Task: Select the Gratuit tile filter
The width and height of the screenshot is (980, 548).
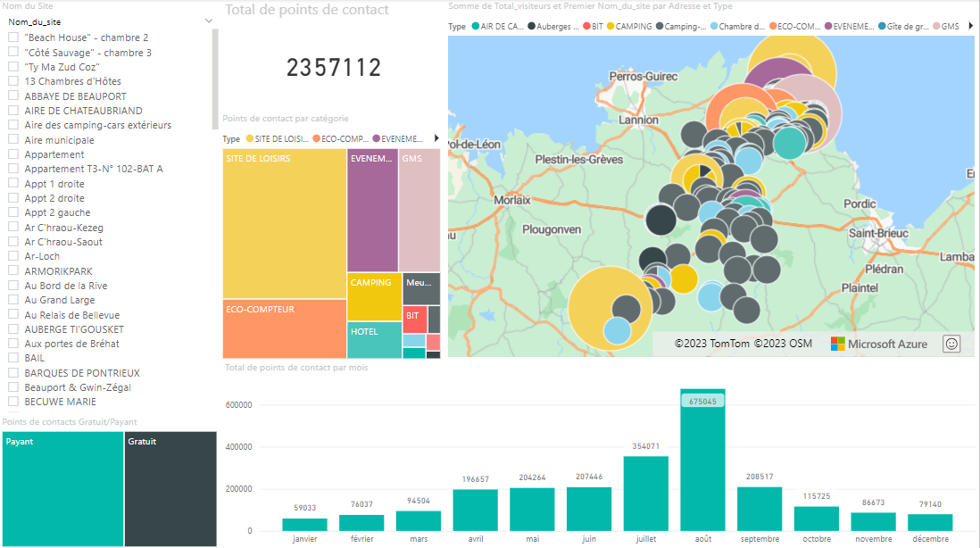Action: pos(170,489)
